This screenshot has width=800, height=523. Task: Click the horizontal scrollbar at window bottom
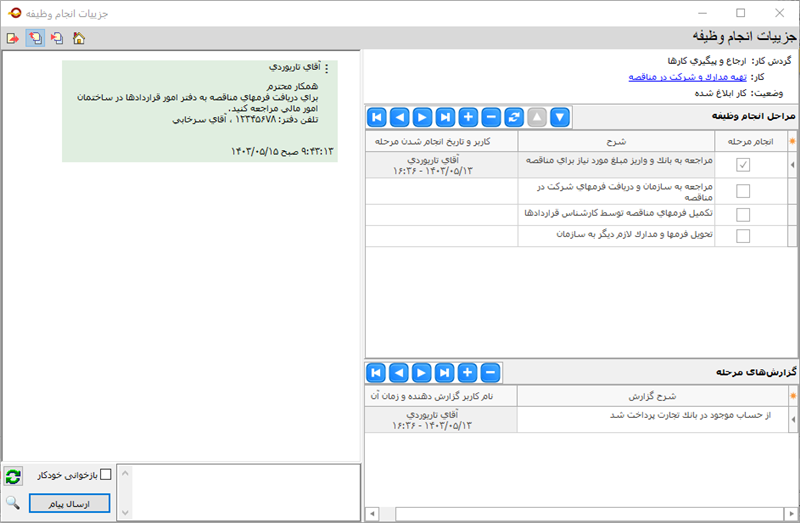(580, 514)
